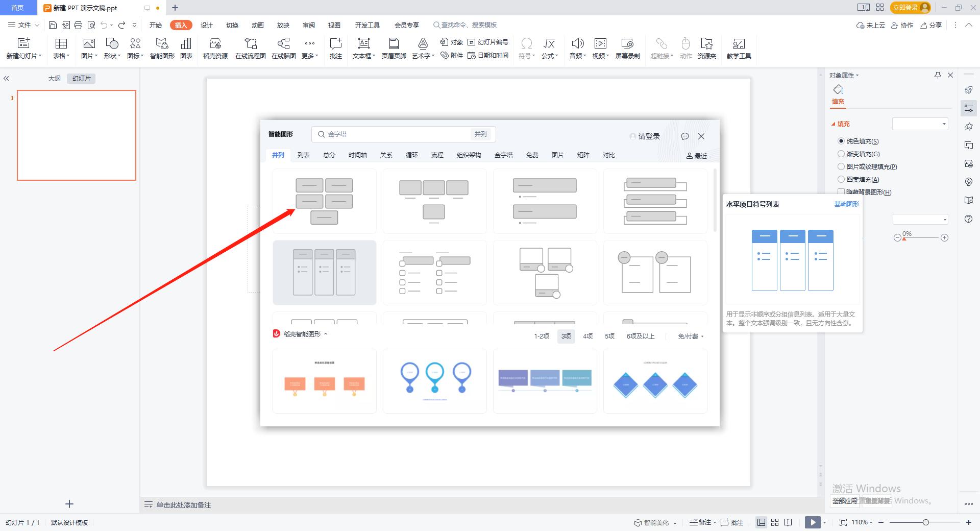The image size is (980, 531).
Task: Insert a chart with the 图表 icon
Action: pos(186,49)
